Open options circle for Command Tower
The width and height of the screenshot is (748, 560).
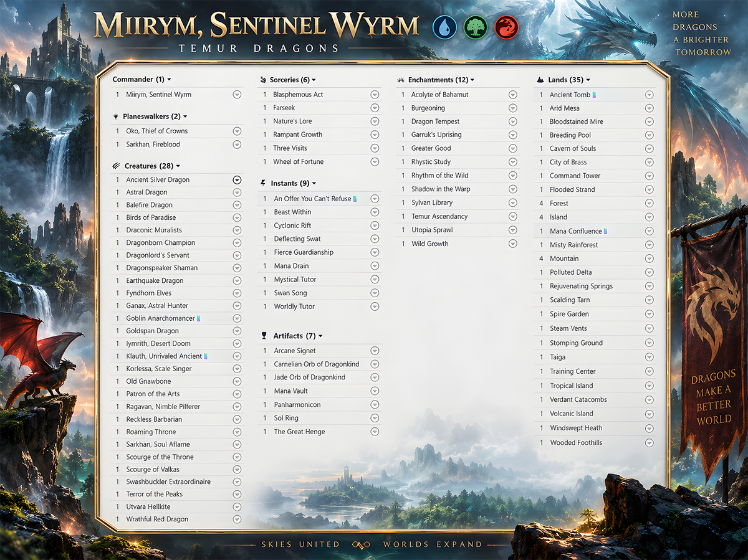coord(650,176)
